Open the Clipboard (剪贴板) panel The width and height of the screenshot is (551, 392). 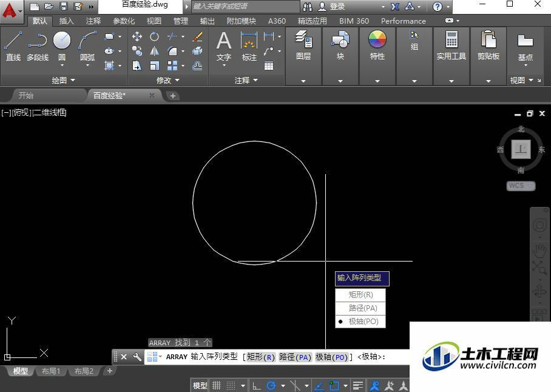[488, 46]
